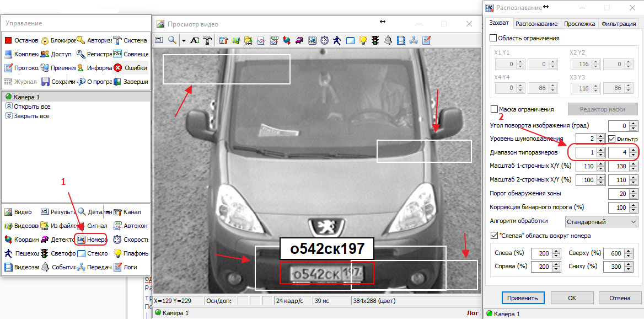Image resolution: width=644 pixels, height=319 pixels.
Task: Click the Ошибки error icon
Action: point(117,68)
